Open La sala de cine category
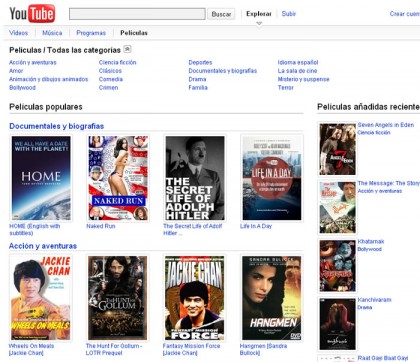420x362 pixels. pos(297,71)
